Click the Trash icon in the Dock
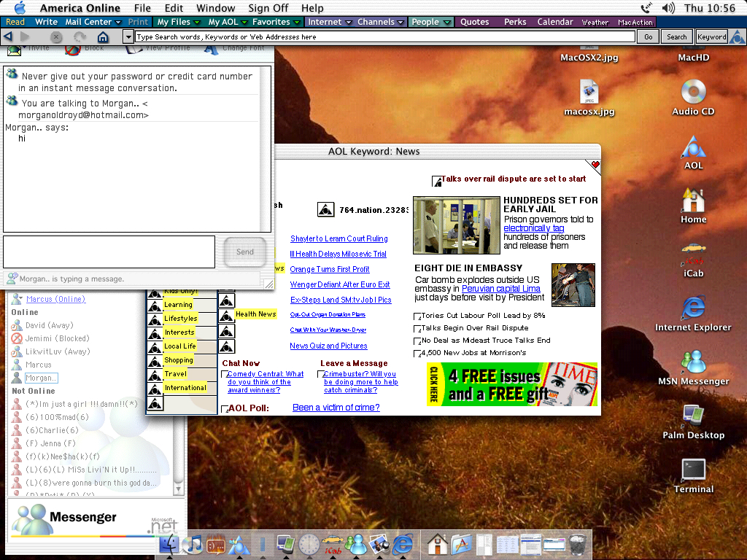The height and width of the screenshot is (560, 747). click(x=578, y=544)
